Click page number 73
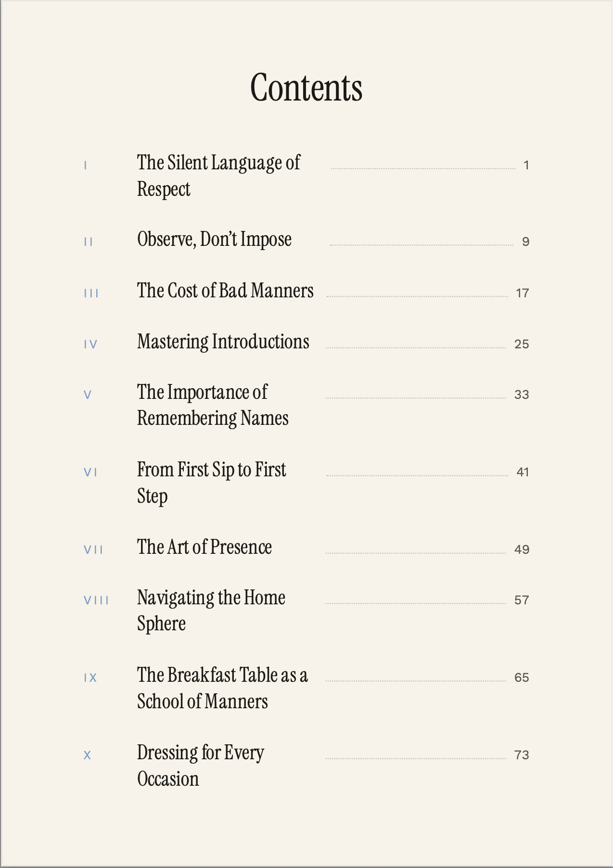 coord(522,755)
